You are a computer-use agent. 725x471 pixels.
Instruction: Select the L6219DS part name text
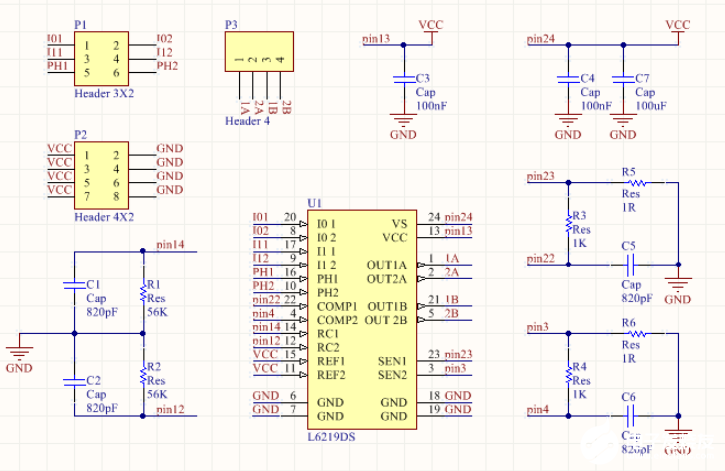(x=332, y=437)
